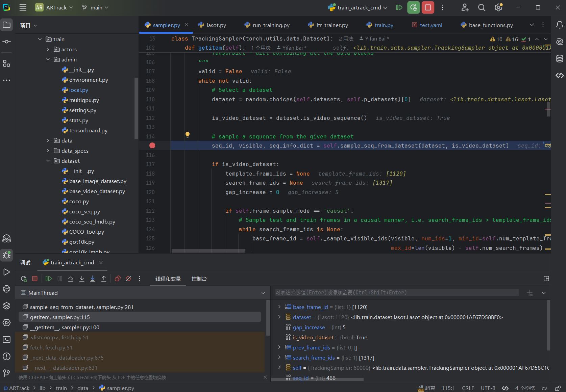The height and width of the screenshot is (392, 566).
Task: Stop the debug session in debug toolbar
Action: (35, 279)
